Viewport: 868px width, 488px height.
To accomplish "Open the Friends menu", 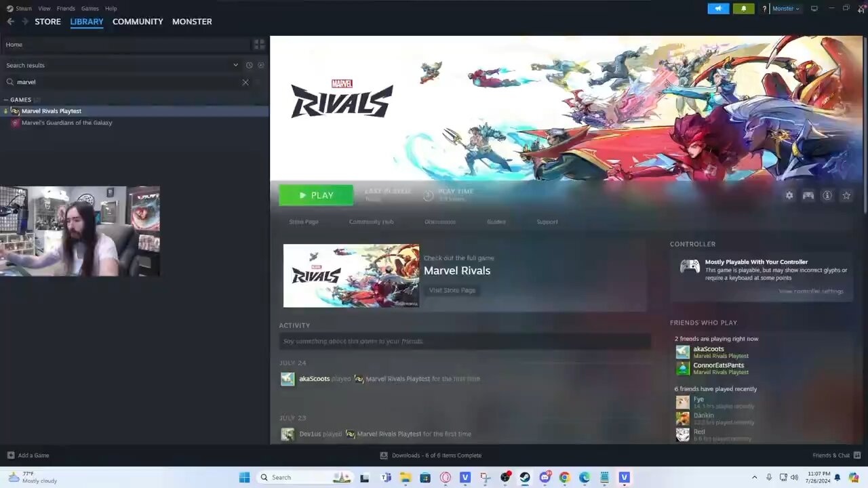I will 66,9.
